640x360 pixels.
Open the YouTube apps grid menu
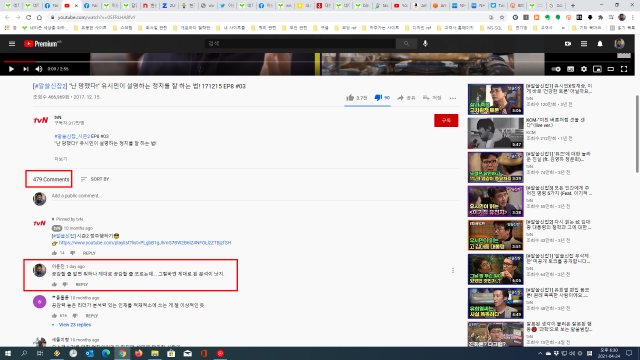tap(584, 44)
